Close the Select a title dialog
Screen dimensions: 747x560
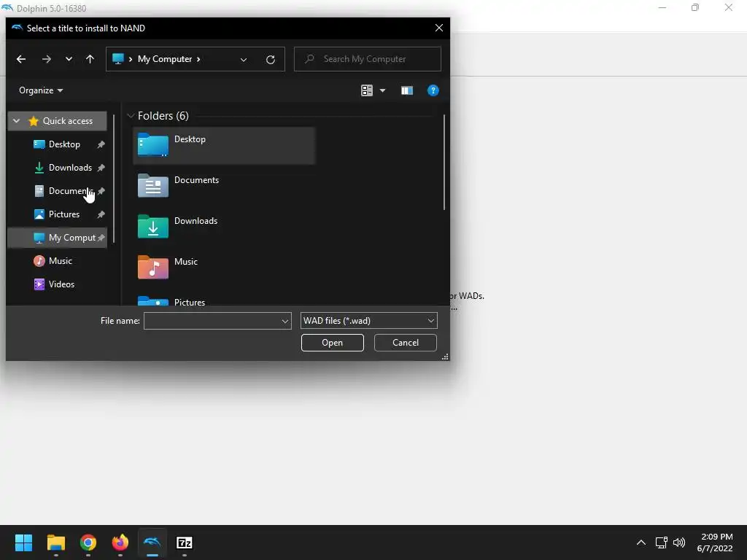(439, 28)
